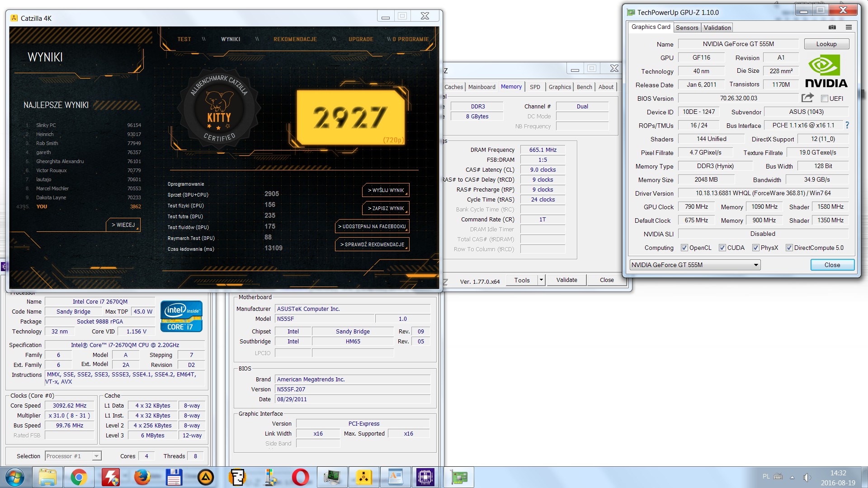Open the document editor icon on the taskbar
The height and width of the screenshot is (488, 868).
(396, 478)
